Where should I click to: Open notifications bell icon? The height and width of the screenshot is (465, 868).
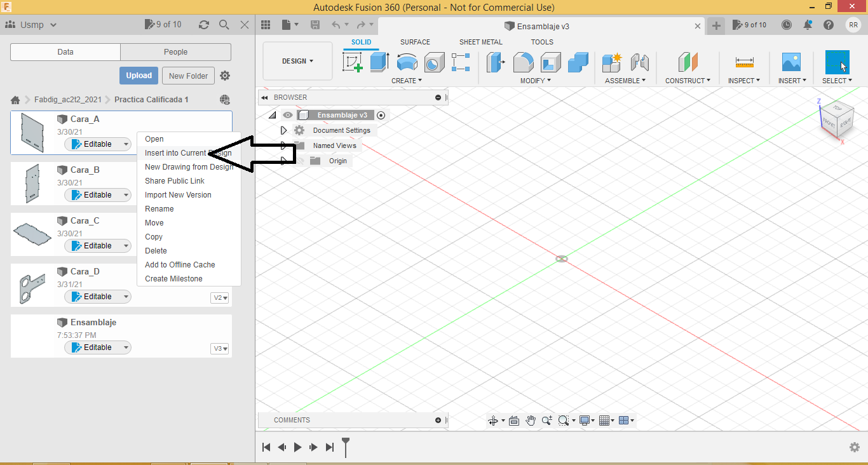coord(808,25)
